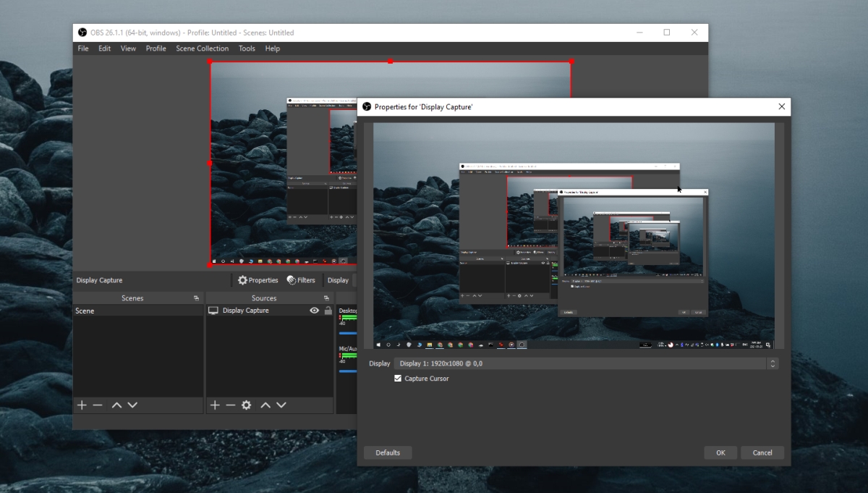This screenshot has height=493, width=868.
Task: Add a new scene with the plus icon
Action: pos(82,405)
